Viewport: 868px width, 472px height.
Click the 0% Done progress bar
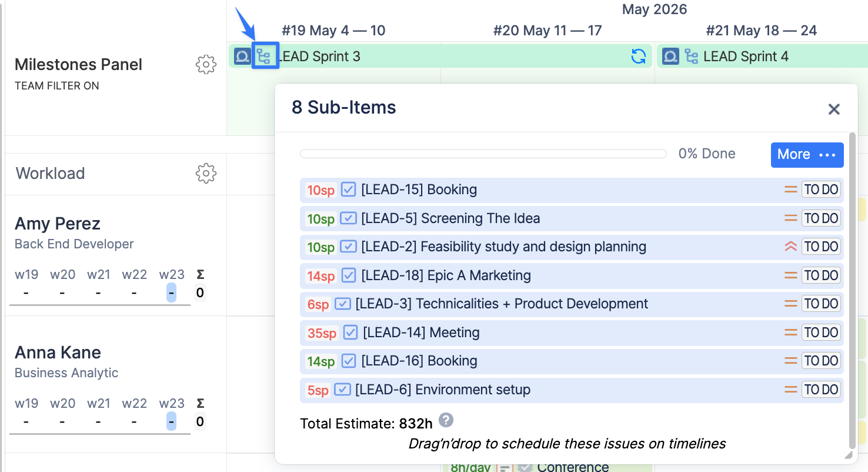pos(483,154)
